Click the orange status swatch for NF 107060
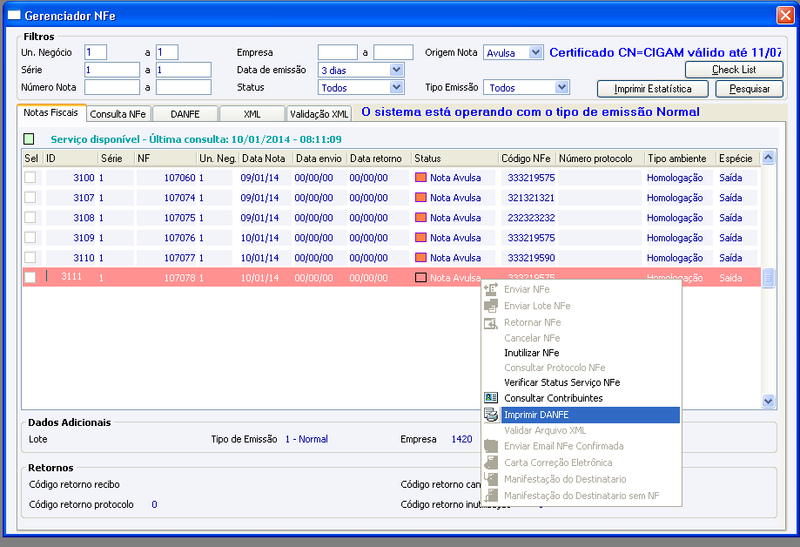 point(421,178)
